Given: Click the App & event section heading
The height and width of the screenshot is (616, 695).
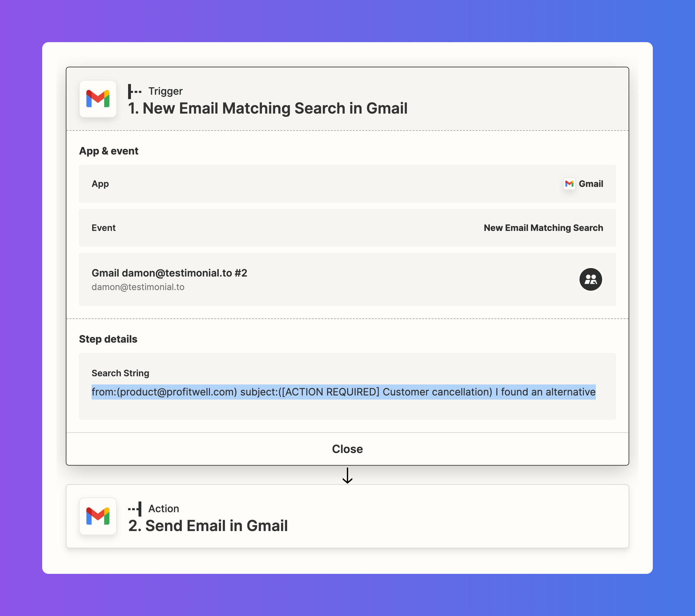Looking at the screenshot, I should tap(109, 151).
